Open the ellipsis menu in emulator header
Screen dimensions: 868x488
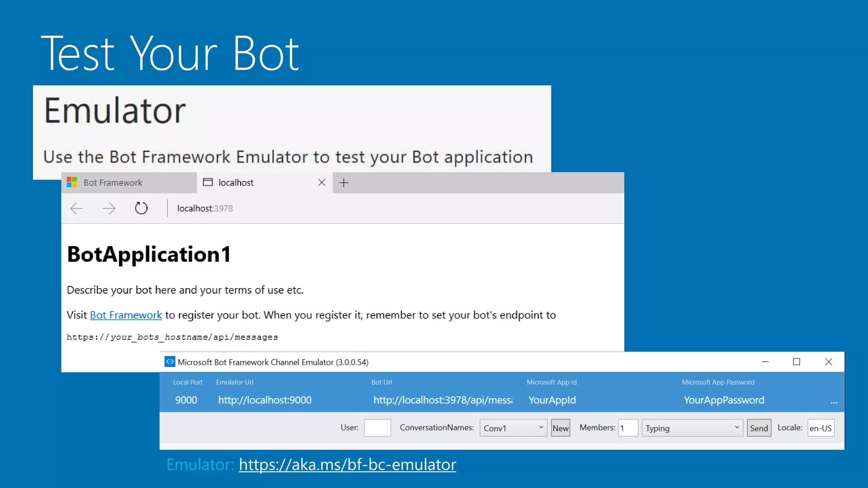[x=834, y=402]
